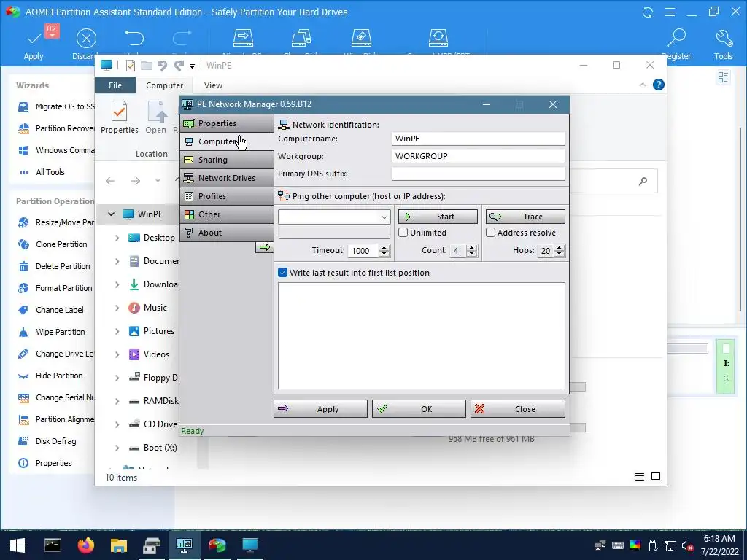Launch Firefox from the taskbar

tap(86, 545)
